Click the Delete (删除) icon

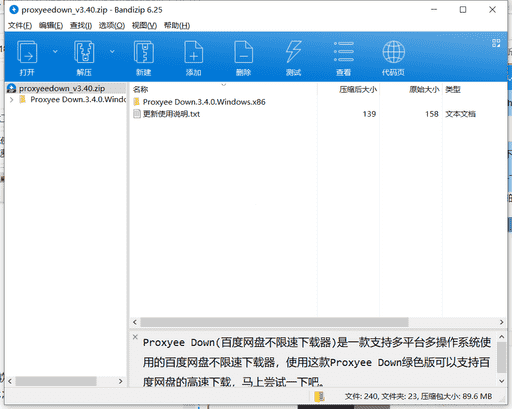pyautogui.click(x=244, y=52)
